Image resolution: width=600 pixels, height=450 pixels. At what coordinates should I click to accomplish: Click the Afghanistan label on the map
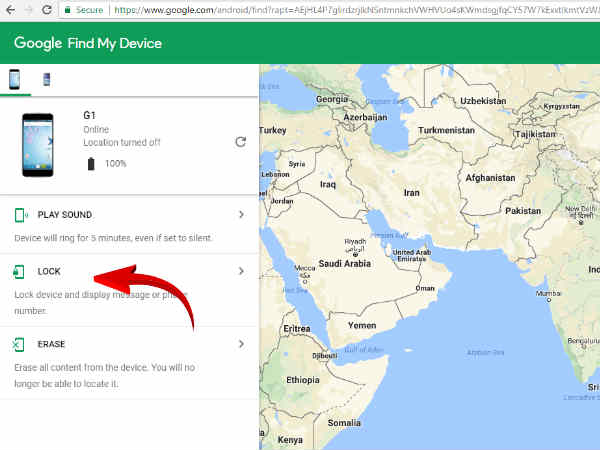tap(490, 178)
